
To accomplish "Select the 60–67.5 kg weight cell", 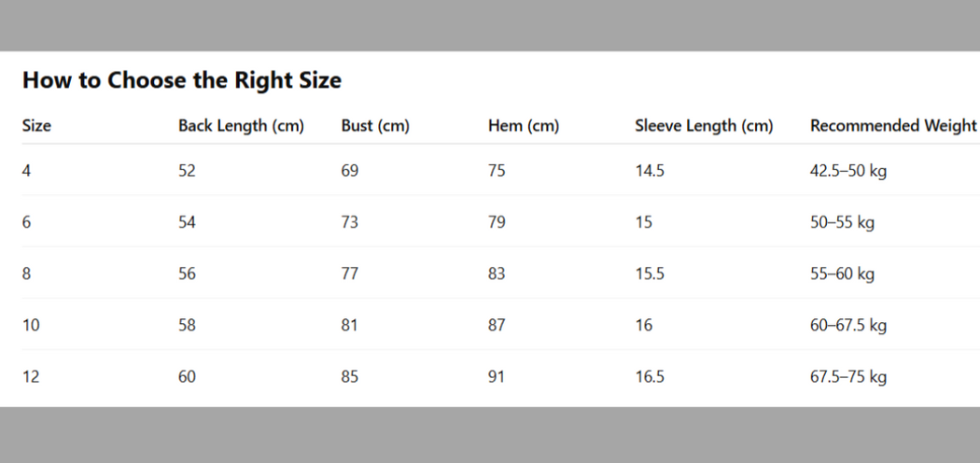I will 847,326.
